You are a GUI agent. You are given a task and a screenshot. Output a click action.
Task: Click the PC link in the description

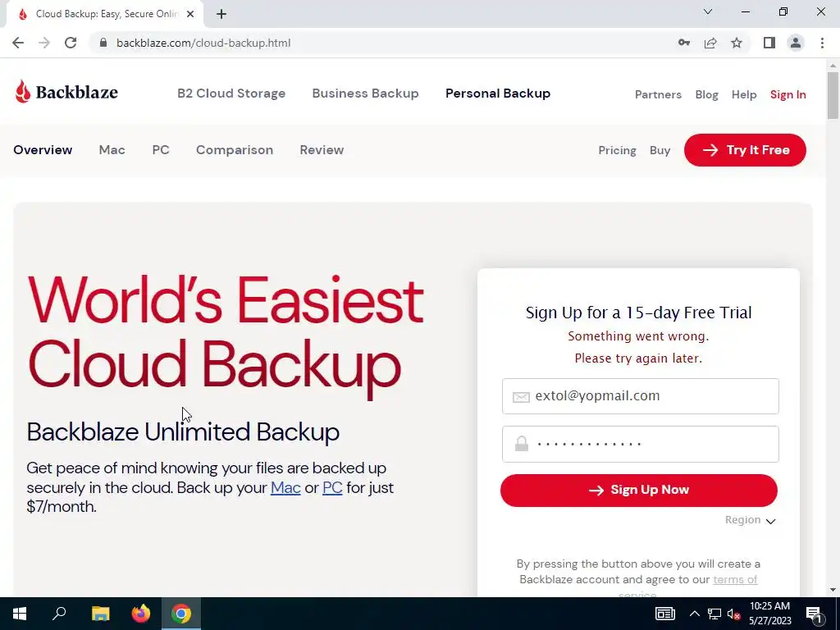coord(332,487)
